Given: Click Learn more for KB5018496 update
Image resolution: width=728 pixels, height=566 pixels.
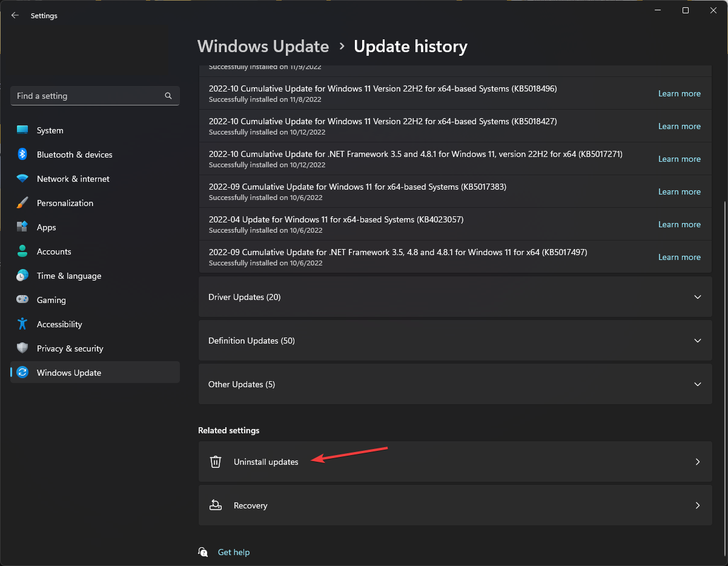Looking at the screenshot, I should [x=679, y=93].
